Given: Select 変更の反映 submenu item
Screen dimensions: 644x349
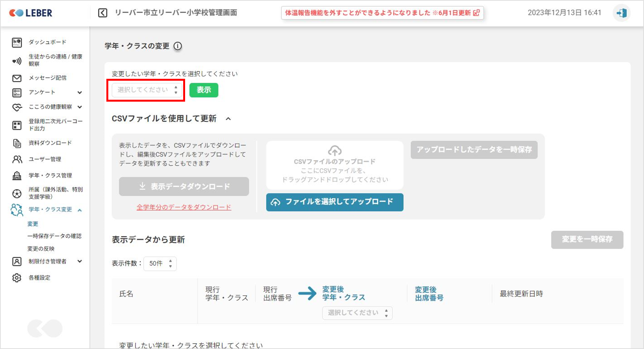Looking at the screenshot, I should coord(41,249).
